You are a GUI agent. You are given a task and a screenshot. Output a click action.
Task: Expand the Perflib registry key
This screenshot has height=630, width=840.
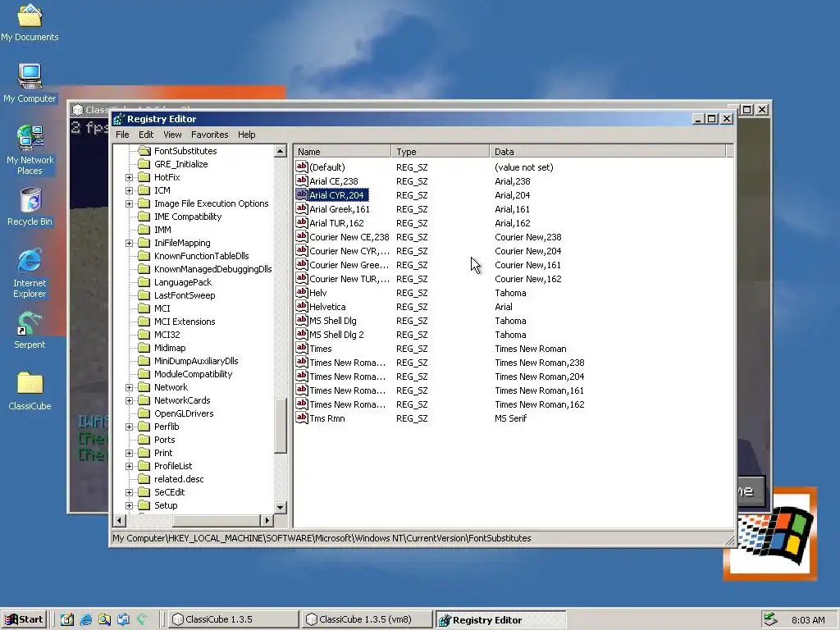point(129,427)
